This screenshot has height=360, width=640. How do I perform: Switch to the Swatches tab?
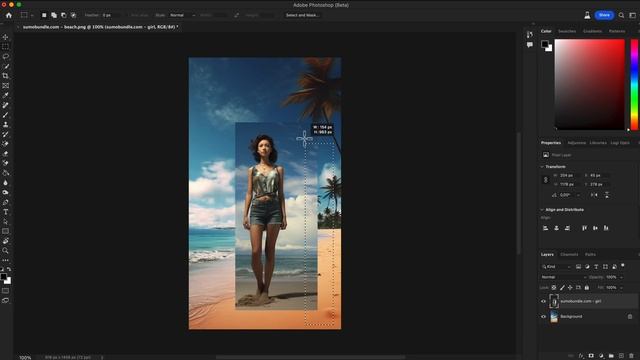pos(567,31)
